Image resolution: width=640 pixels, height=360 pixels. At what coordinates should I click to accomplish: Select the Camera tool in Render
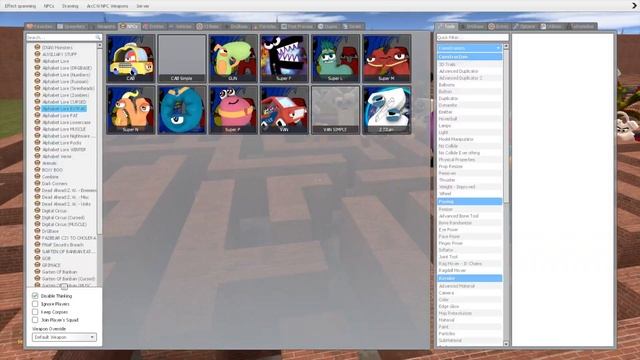pyautogui.click(x=469, y=293)
